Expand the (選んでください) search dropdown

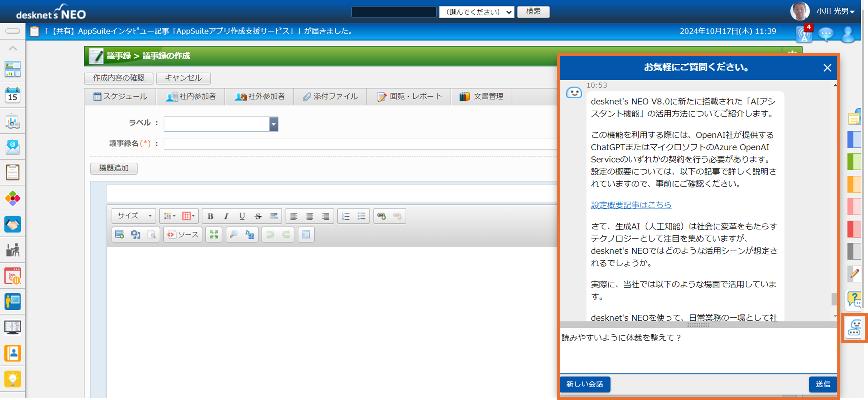tap(476, 12)
